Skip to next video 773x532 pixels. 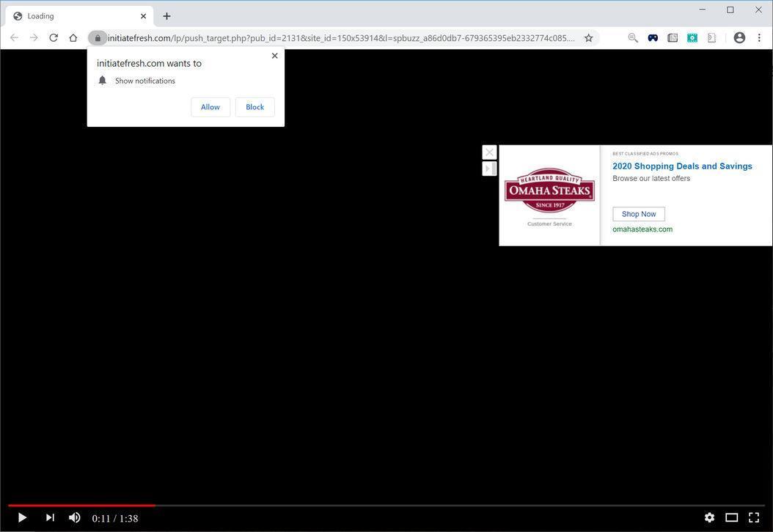tap(50, 517)
